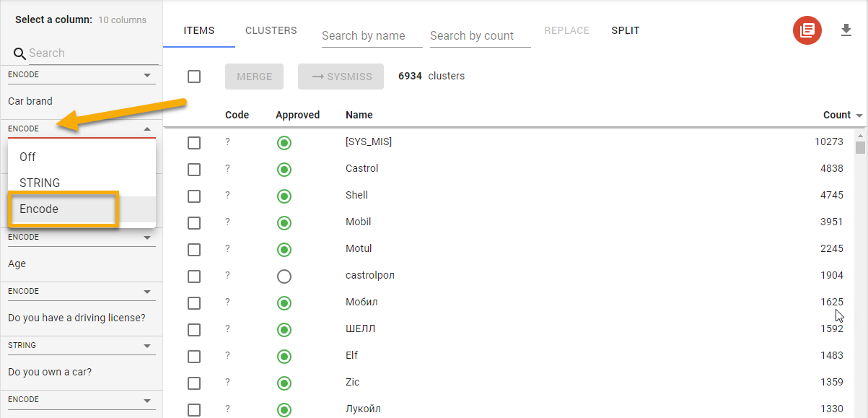
Task: Toggle the approved status for castrolpoл
Action: 284,276
